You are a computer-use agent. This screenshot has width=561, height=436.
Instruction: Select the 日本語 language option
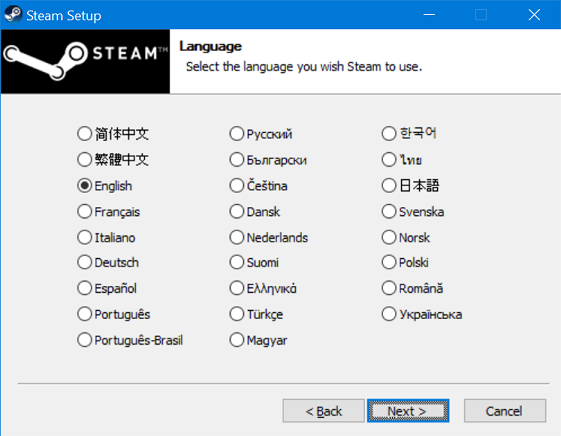click(x=410, y=186)
